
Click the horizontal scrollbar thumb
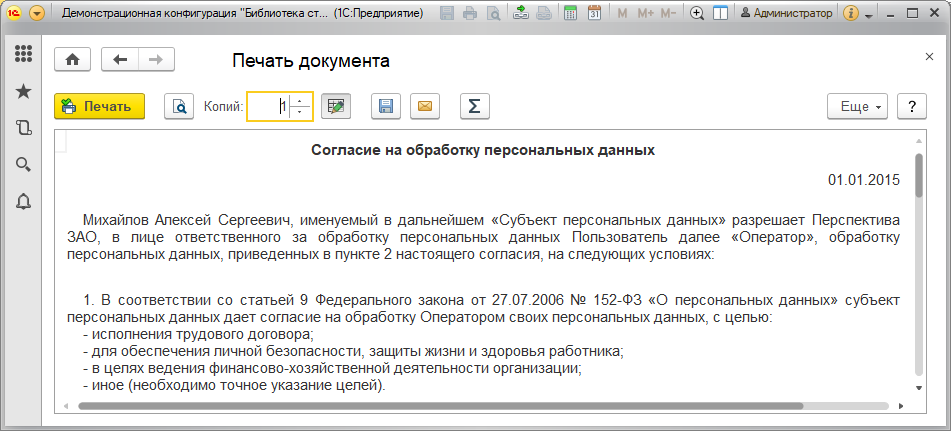440,406
